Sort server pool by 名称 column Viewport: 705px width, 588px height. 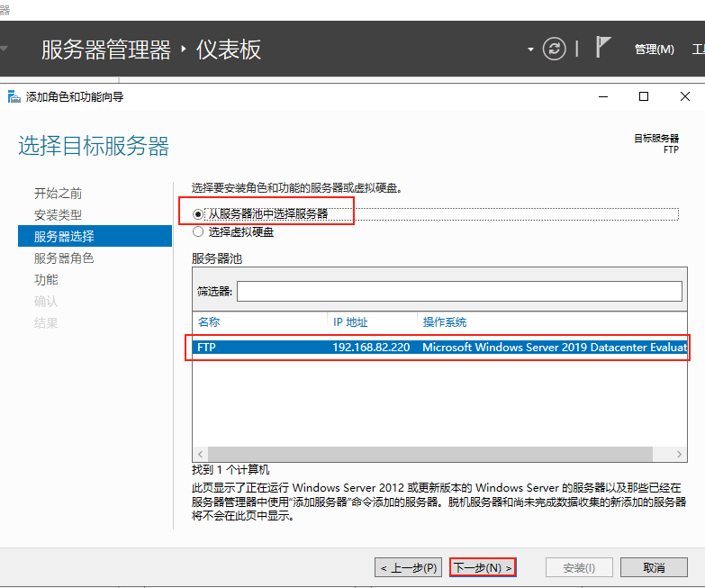[209, 321]
